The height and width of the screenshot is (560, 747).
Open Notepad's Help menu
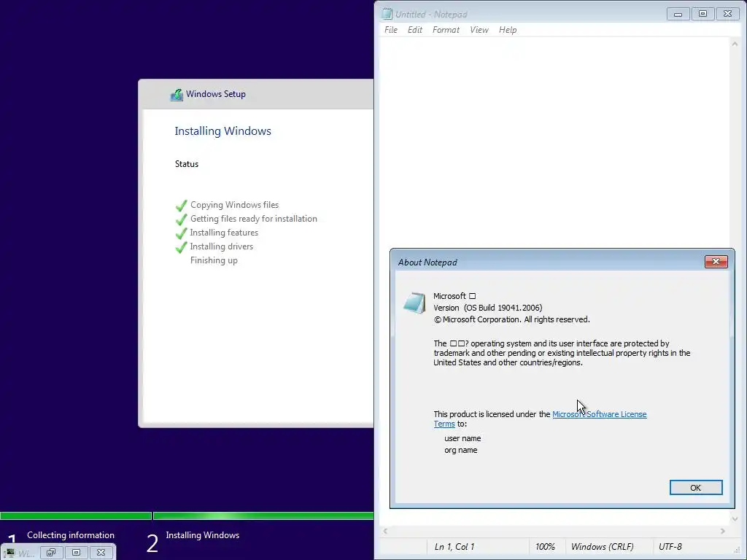(x=508, y=29)
